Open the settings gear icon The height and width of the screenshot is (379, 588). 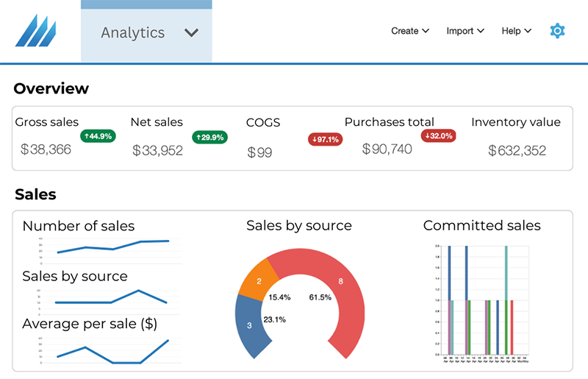click(x=557, y=31)
